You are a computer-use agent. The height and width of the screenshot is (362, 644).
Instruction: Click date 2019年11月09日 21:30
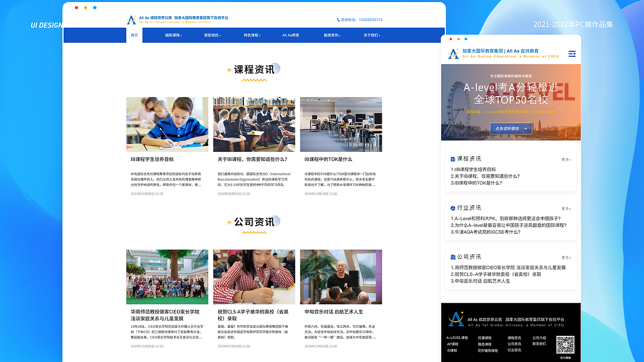(147, 346)
